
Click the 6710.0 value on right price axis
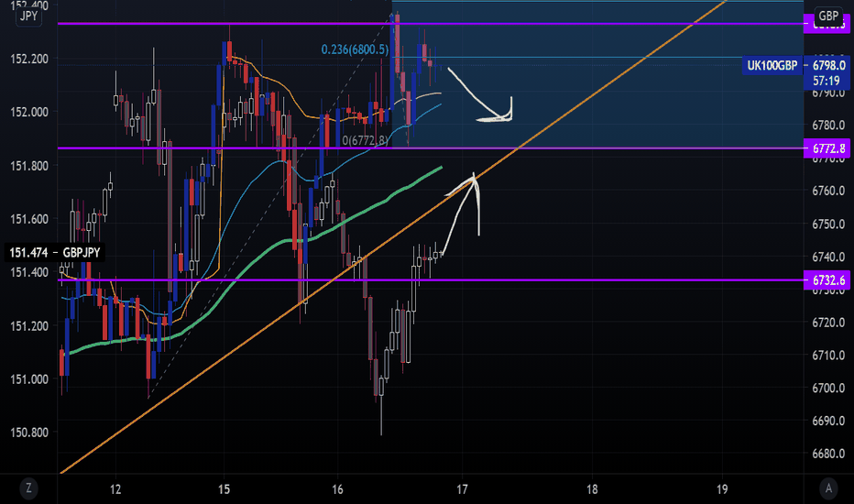828,356
